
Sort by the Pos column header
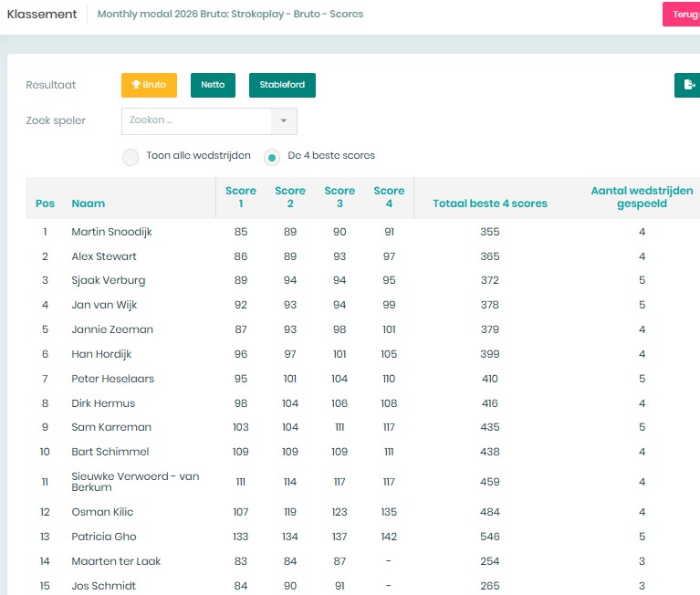click(x=45, y=204)
